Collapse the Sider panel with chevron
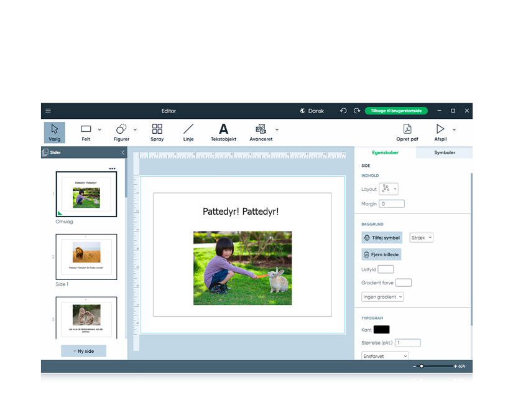 coord(123,152)
